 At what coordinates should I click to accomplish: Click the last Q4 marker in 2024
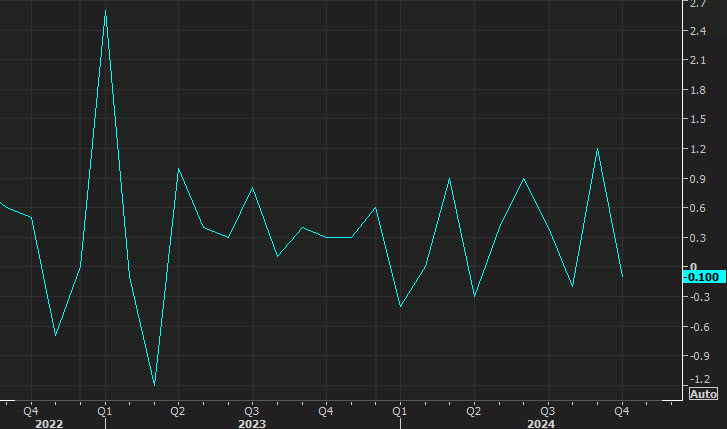[621, 410]
